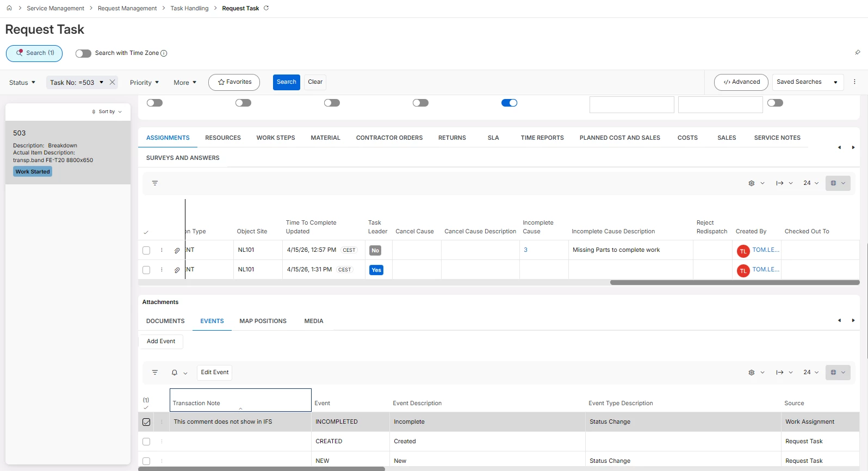Toggle Search with Time Zone switch
The width and height of the screenshot is (868, 471).
coord(83,53)
